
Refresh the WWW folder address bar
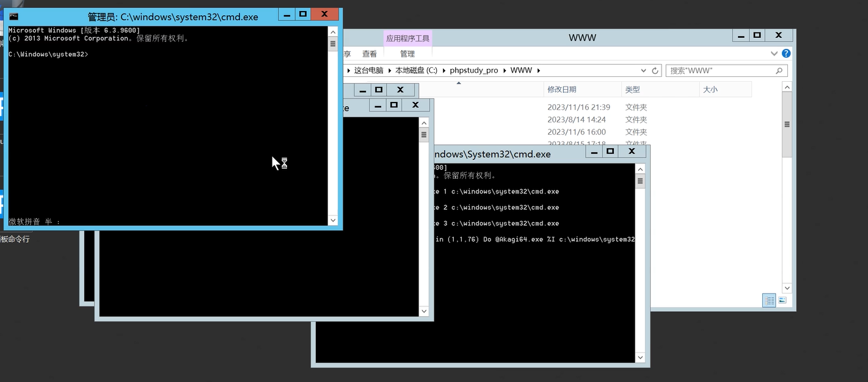click(655, 71)
